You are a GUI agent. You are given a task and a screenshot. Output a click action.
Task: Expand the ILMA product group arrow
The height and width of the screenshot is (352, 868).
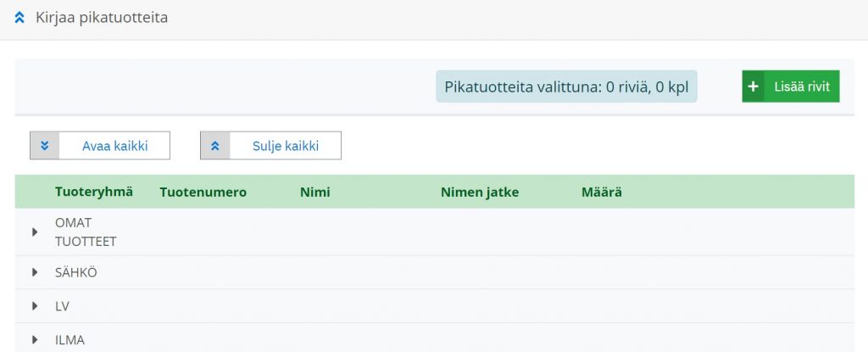point(35,340)
